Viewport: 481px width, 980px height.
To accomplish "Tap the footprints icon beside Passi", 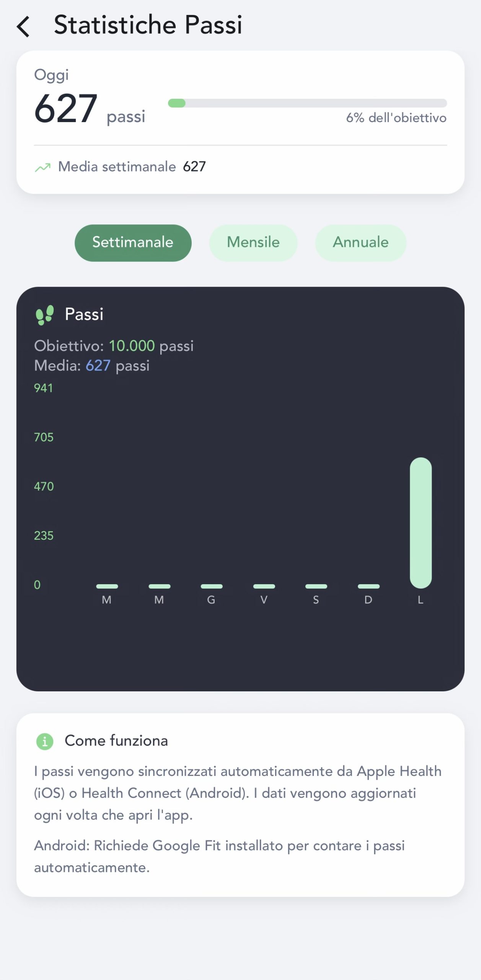I will [x=44, y=315].
